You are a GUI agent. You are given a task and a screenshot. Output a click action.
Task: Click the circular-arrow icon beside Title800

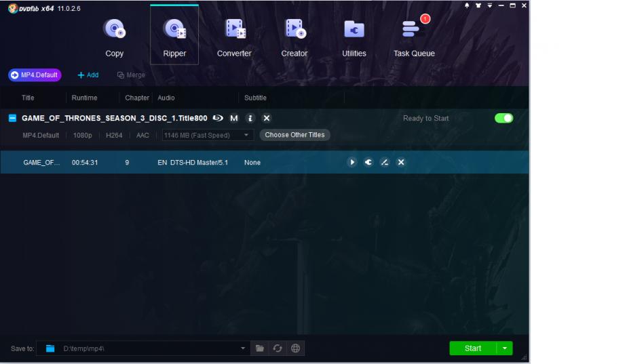coord(218,118)
